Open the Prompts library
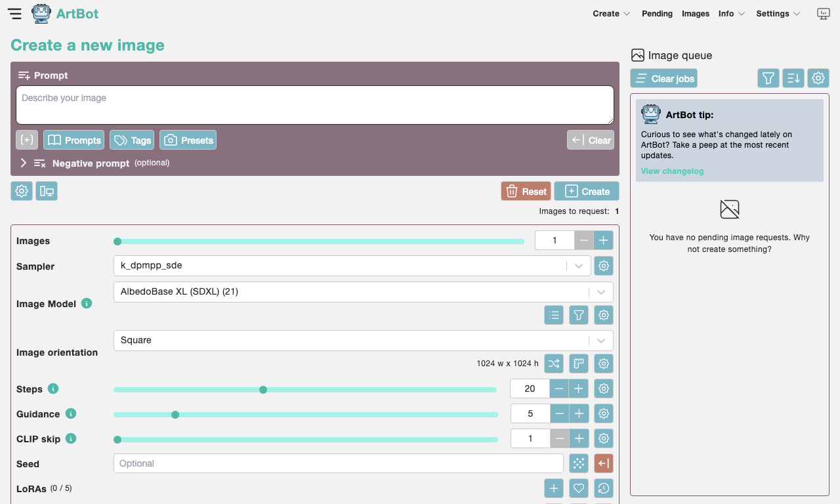Image resolution: width=840 pixels, height=504 pixels. (x=74, y=140)
